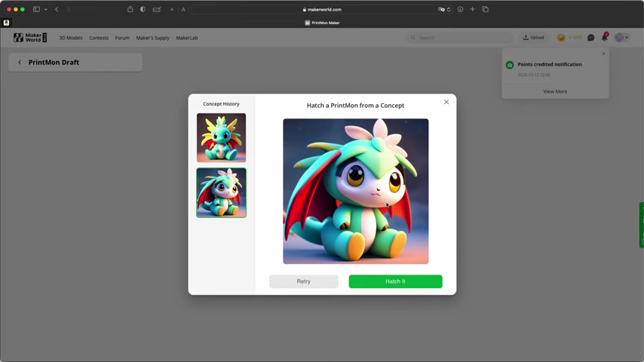Image resolution: width=644 pixels, height=362 pixels.
Task: Decrease text size with small A
Action: pyautogui.click(x=172, y=10)
